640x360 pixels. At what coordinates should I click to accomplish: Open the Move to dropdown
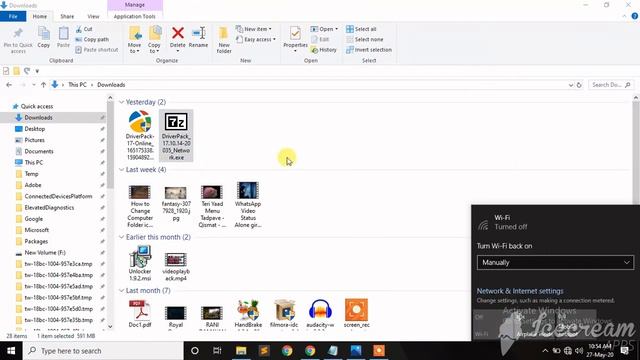coord(134,40)
